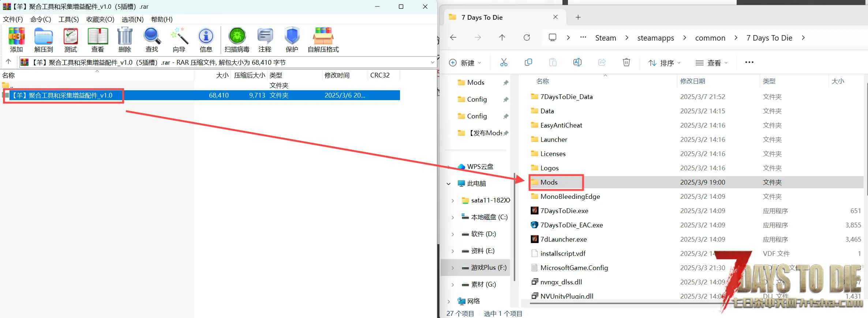
Task: Open the Options (选项) menu
Action: click(x=132, y=19)
